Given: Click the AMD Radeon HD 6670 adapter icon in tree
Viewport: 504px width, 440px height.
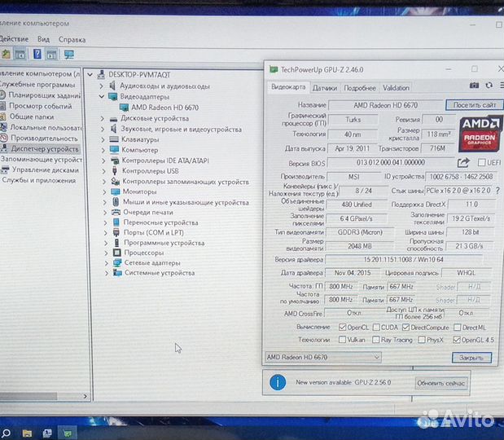Looking at the screenshot, I should pos(124,108).
